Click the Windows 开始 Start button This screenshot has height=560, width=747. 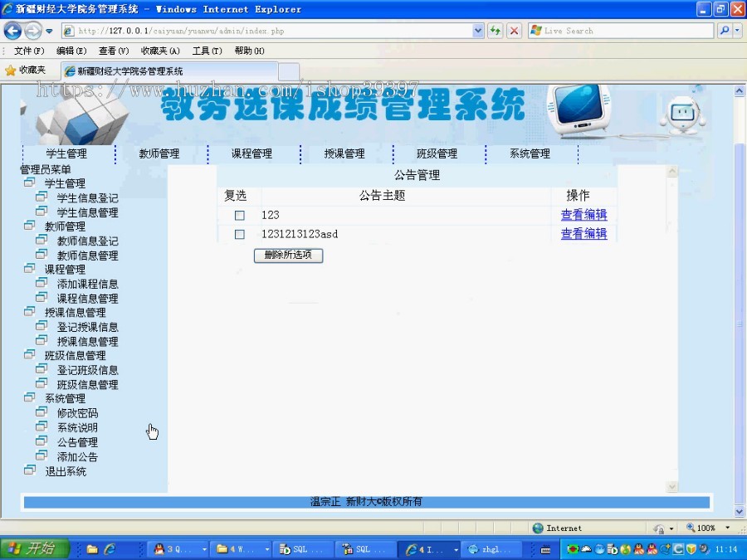point(34,549)
